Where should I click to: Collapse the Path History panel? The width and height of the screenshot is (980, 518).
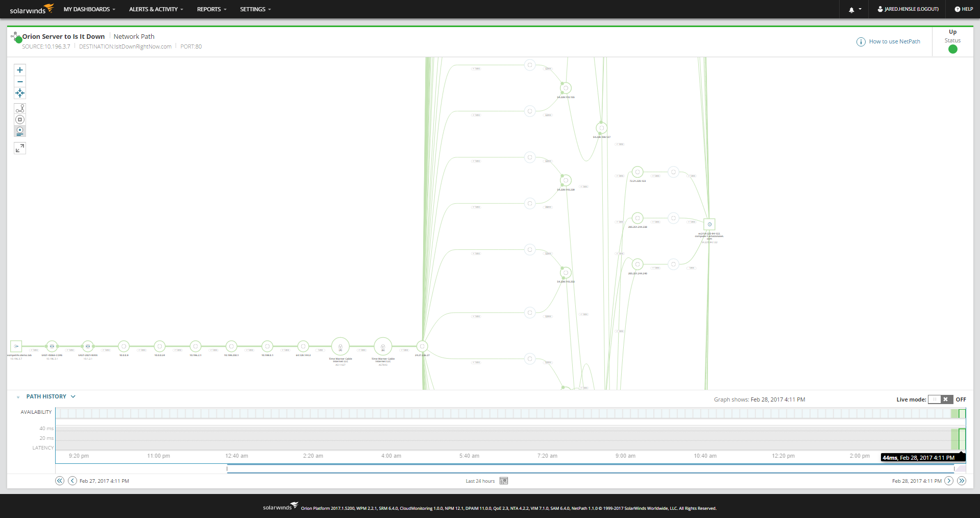pos(18,397)
